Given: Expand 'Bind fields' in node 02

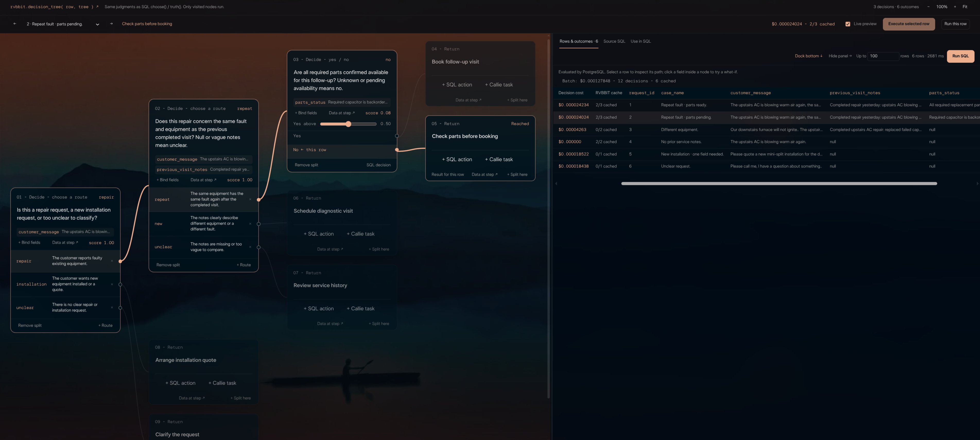Looking at the screenshot, I should click(x=167, y=180).
